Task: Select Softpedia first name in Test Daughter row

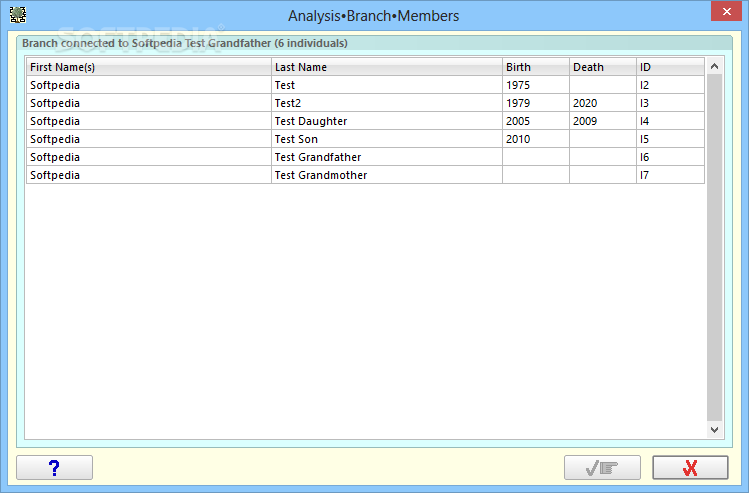Action: (x=149, y=121)
